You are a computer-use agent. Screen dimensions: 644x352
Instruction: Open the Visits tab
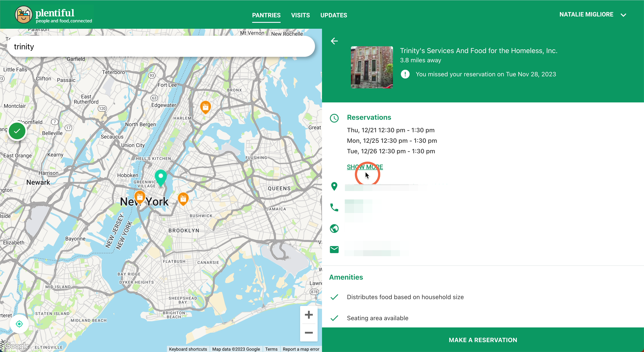click(300, 15)
